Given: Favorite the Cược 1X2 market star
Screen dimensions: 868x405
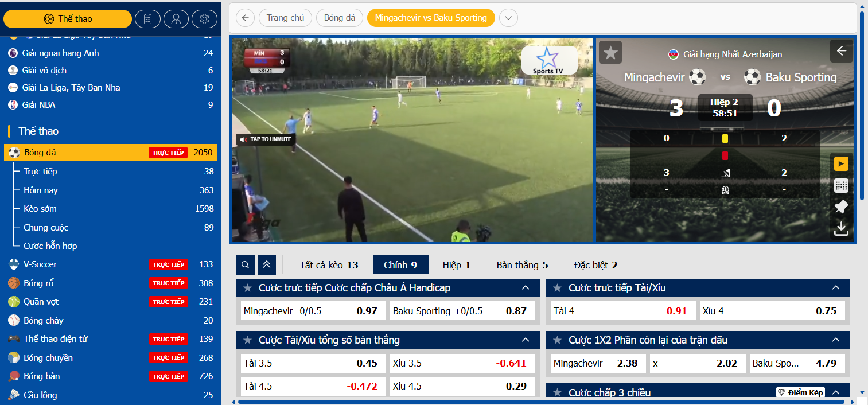Looking at the screenshot, I should pyautogui.click(x=558, y=340).
